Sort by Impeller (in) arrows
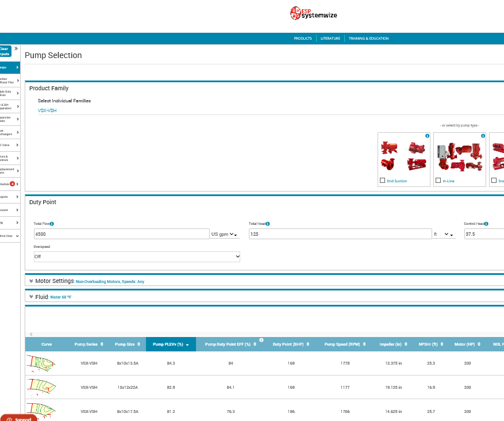 pos(406,344)
